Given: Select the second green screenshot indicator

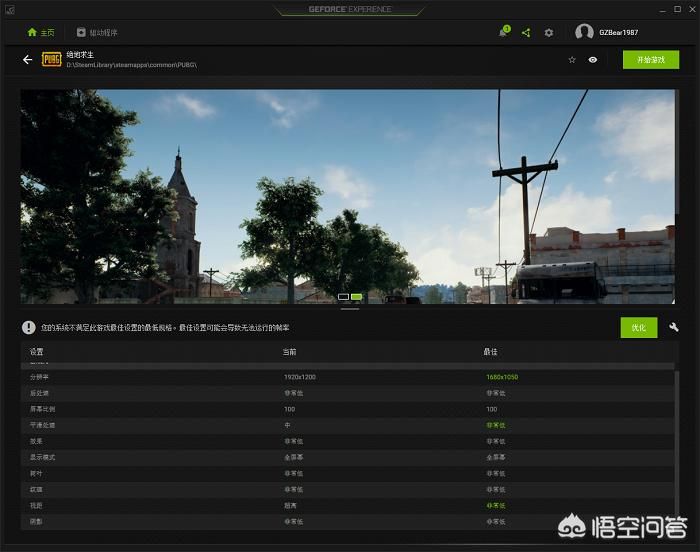Looking at the screenshot, I should pos(357,297).
